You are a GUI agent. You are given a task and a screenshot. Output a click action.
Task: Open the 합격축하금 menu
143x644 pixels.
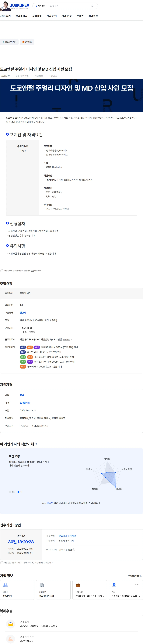point(21,16)
